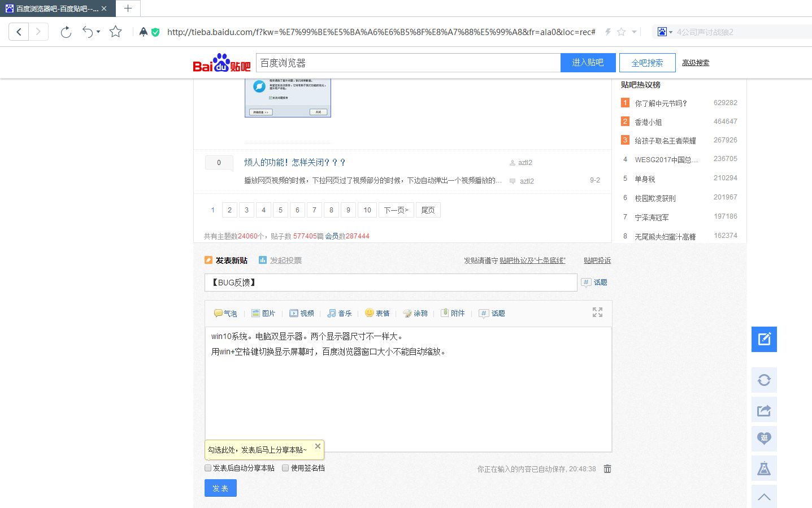
Task: Click the green security shield icon
Action: (155, 32)
